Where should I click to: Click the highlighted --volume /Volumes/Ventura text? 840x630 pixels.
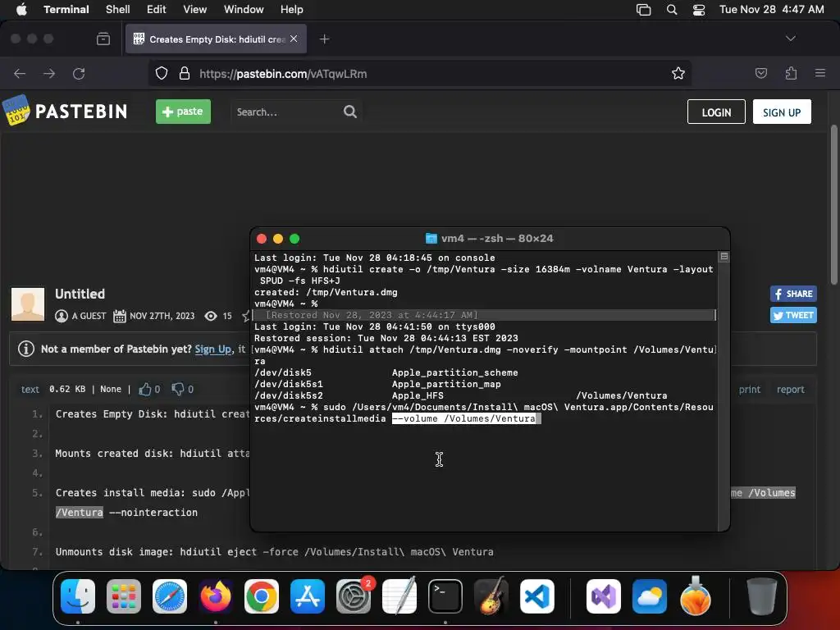pyautogui.click(x=464, y=418)
